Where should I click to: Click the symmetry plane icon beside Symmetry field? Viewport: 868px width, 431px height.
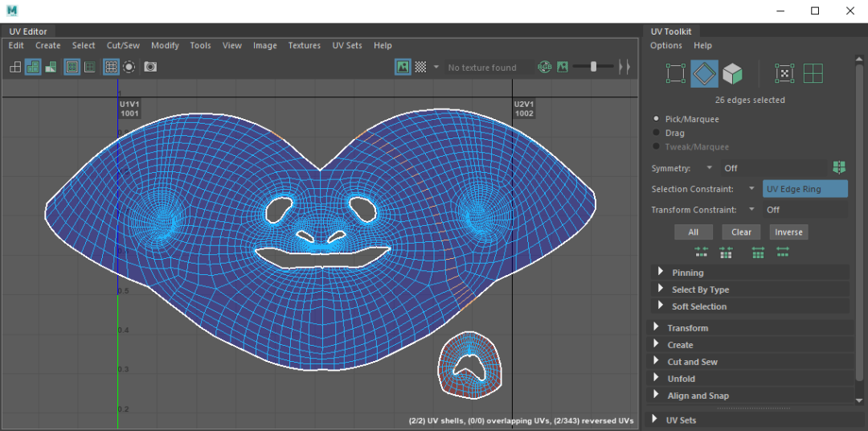click(839, 167)
